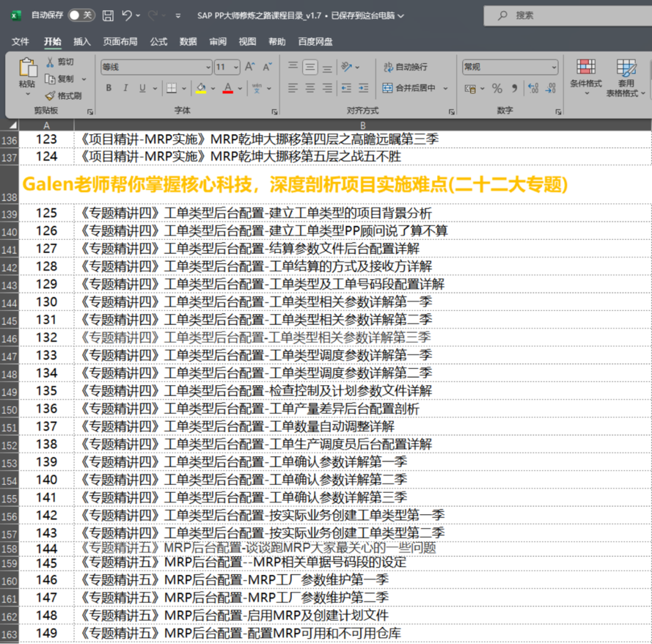
Task: Decrease the font size with the smaller A
Action: pos(268,67)
